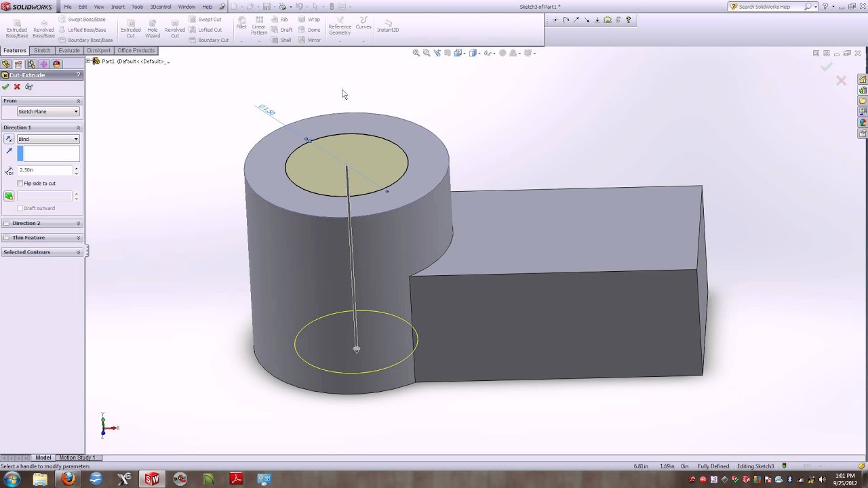This screenshot has width=868, height=488.
Task: Click the direction of extrusion selection box
Action: [x=48, y=154]
